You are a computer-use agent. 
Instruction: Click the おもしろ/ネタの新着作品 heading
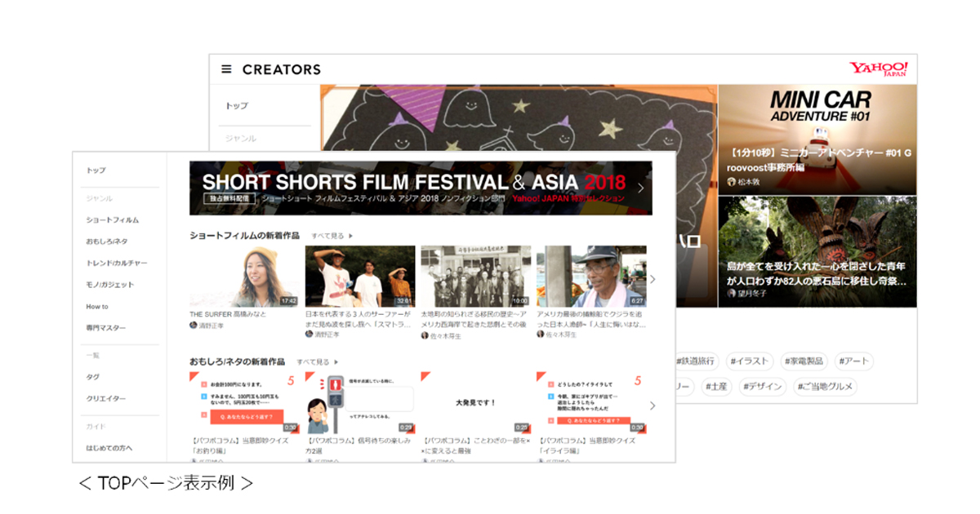[238, 361]
